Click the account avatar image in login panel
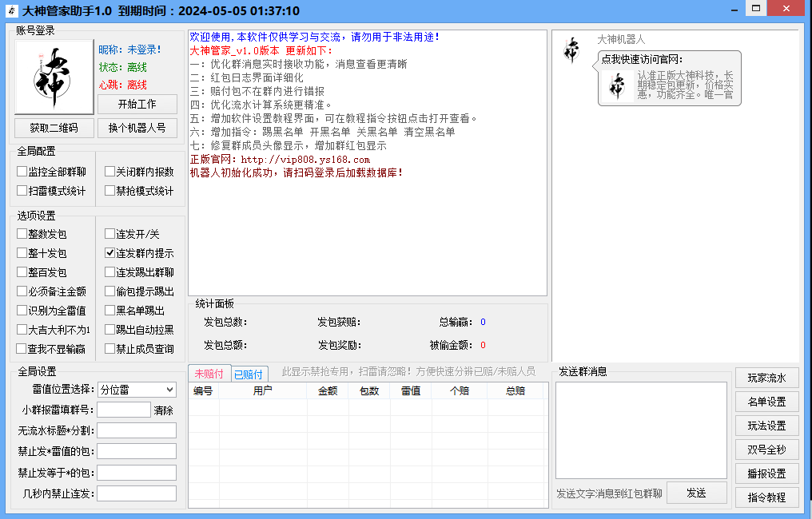The height and width of the screenshot is (519, 812). click(54, 77)
